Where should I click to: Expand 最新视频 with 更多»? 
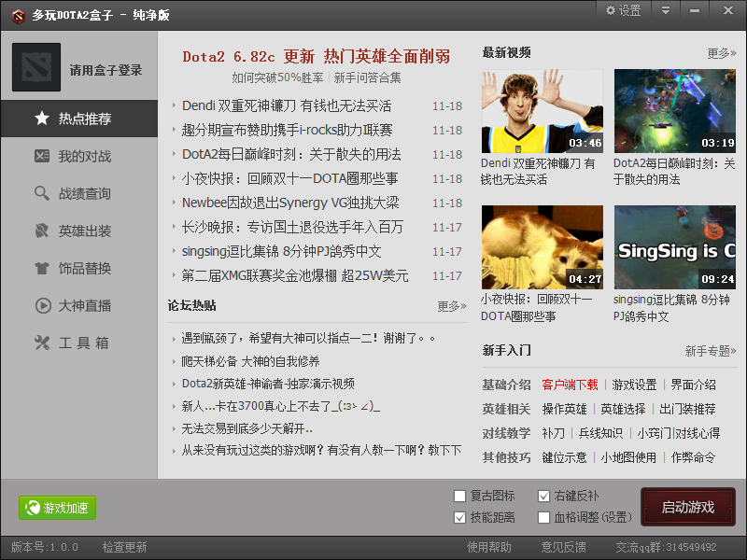722,53
